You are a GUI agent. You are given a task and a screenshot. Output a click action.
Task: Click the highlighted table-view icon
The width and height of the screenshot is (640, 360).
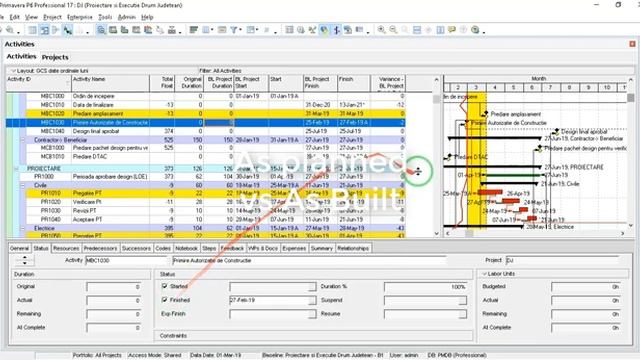point(44,30)
